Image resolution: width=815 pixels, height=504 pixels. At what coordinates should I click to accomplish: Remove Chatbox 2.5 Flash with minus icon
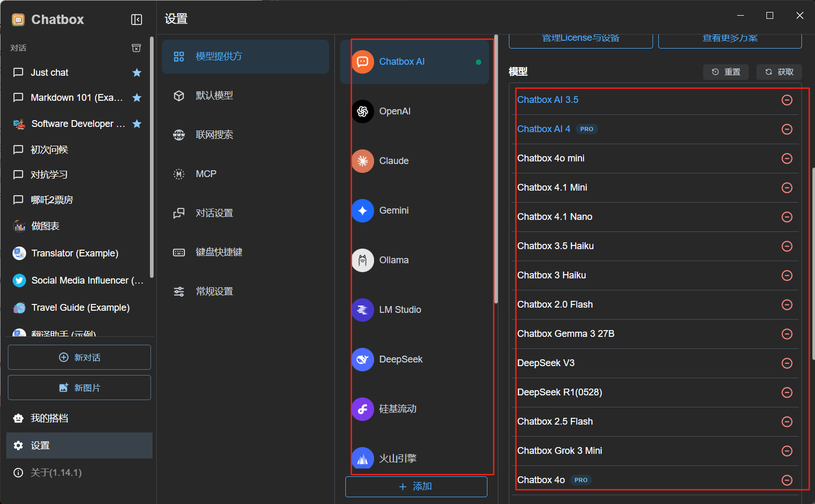[787, 421]
